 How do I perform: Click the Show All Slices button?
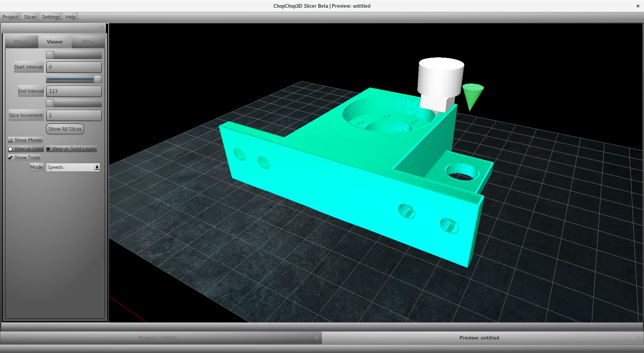65,129
